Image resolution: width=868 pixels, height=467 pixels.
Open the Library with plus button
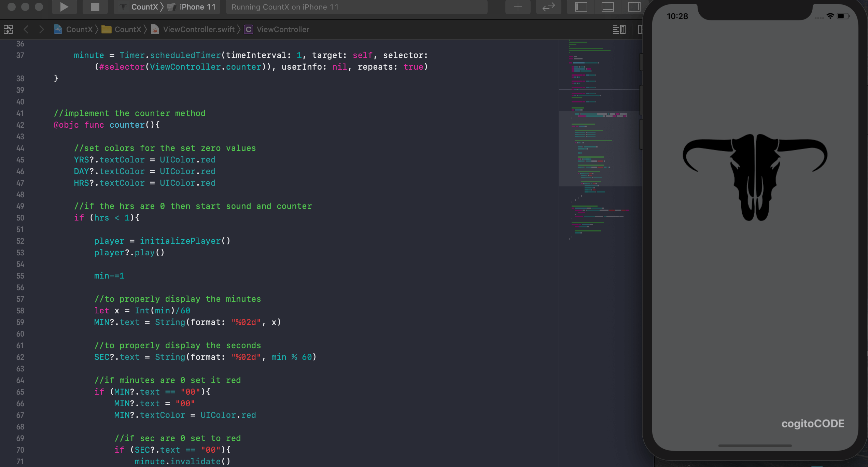[518, 7]
